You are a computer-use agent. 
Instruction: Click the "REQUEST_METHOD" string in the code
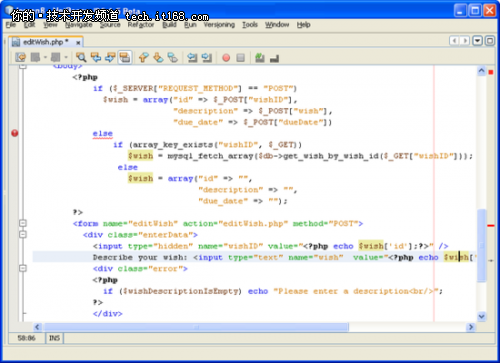click(198, 88)
